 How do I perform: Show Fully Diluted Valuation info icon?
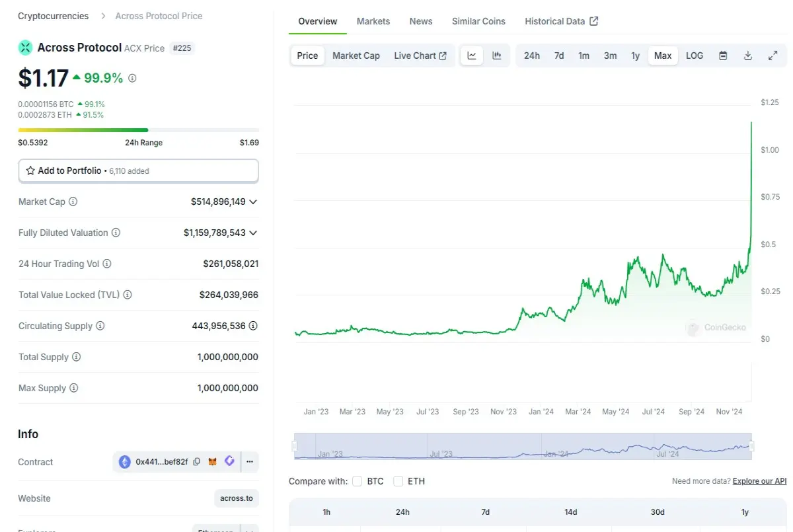click(116, 233)
